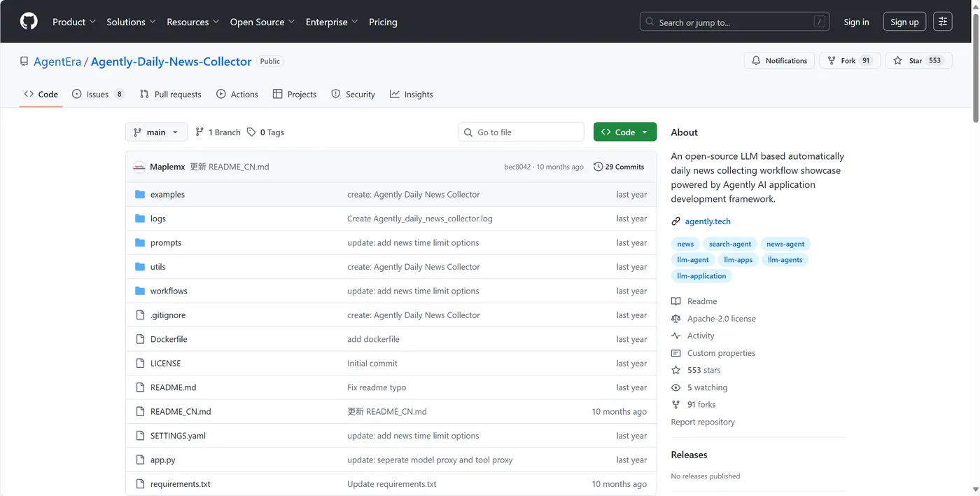Switch to the Issues tab
Viewport: 980px width, 496px height.
(97, 95)
